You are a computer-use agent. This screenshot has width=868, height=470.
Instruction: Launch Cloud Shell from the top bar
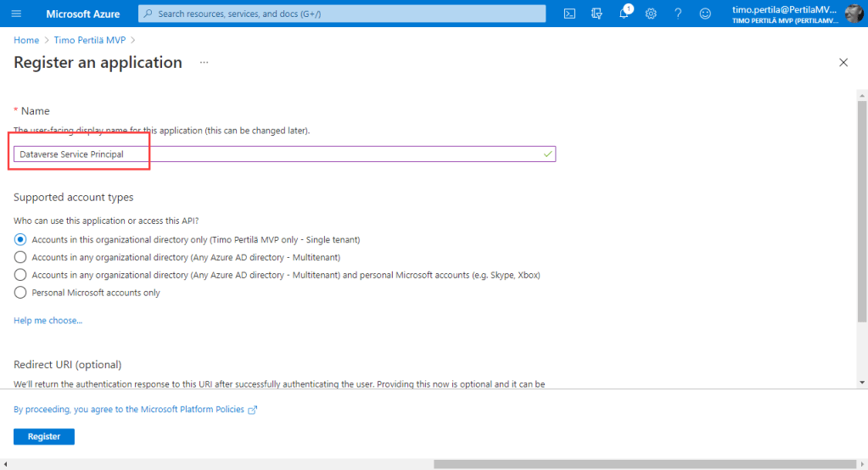[570, 14]
